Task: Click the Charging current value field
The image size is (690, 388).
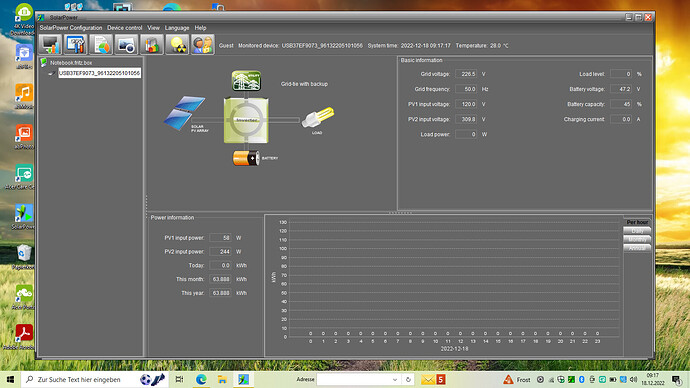Action: click(x=621, y=119)
